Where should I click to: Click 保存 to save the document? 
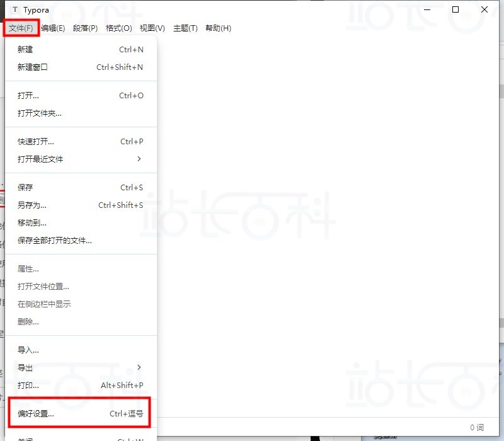[81, 187]
